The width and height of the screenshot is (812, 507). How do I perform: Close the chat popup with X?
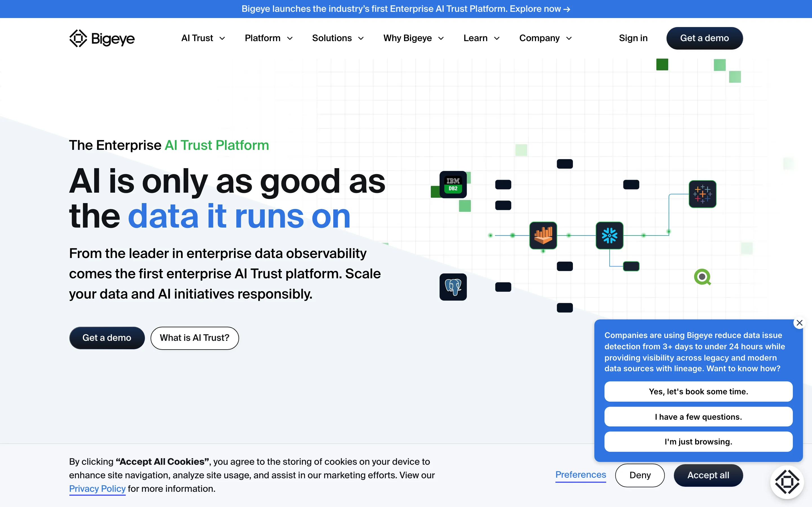point(800,323)
